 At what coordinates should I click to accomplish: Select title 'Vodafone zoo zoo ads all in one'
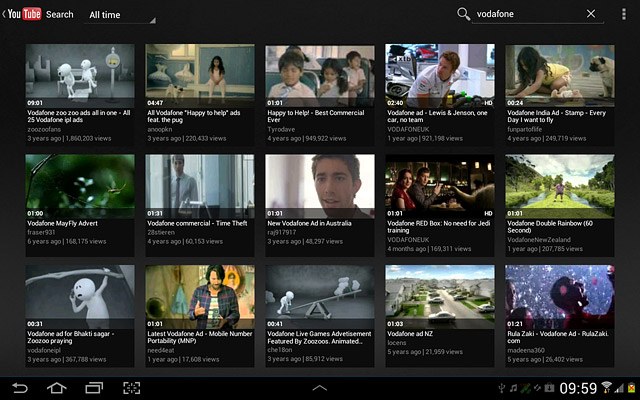[x=79, y=116]
